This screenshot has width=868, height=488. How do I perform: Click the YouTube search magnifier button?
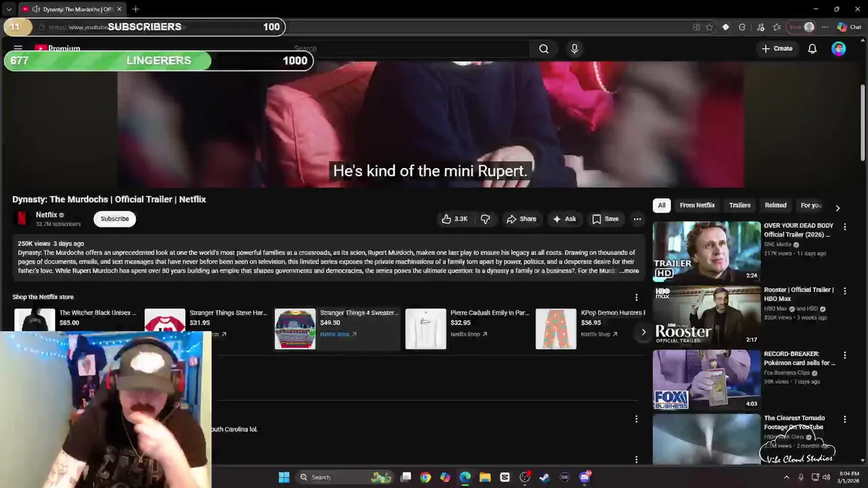click(x=544, y=49)
